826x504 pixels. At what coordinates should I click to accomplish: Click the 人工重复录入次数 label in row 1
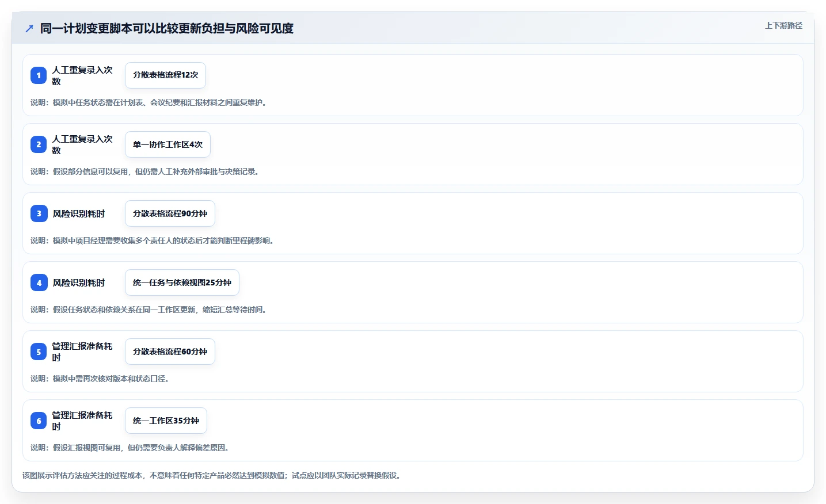[82, 75]
